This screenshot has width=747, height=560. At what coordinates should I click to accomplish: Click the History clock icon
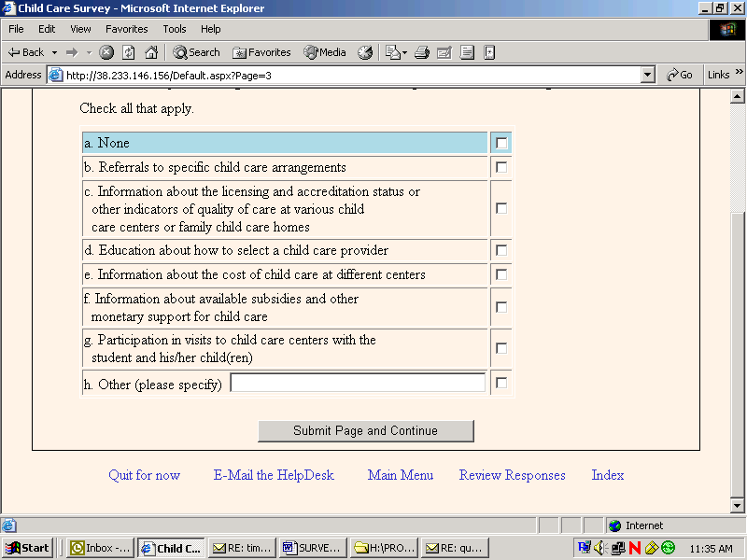[365, 52]
